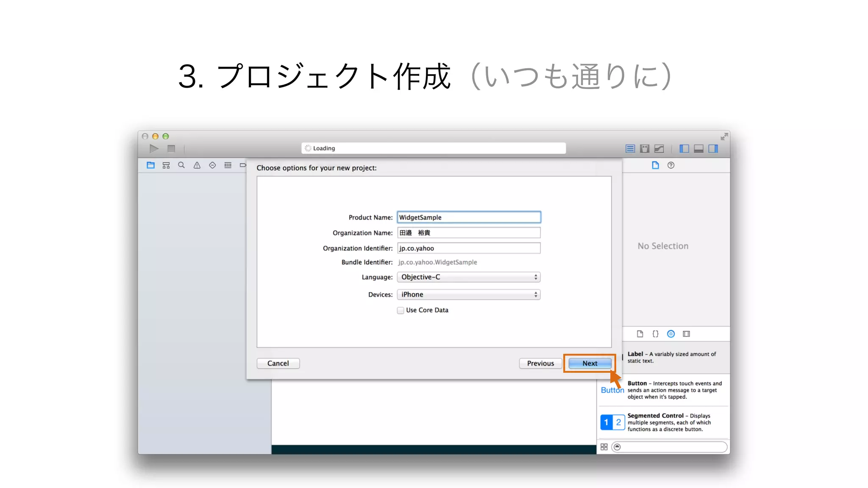This screenshot has height=488, width=868.
Task: Open the Find navigator magnifier icon
Action: (x=181, y=165)
